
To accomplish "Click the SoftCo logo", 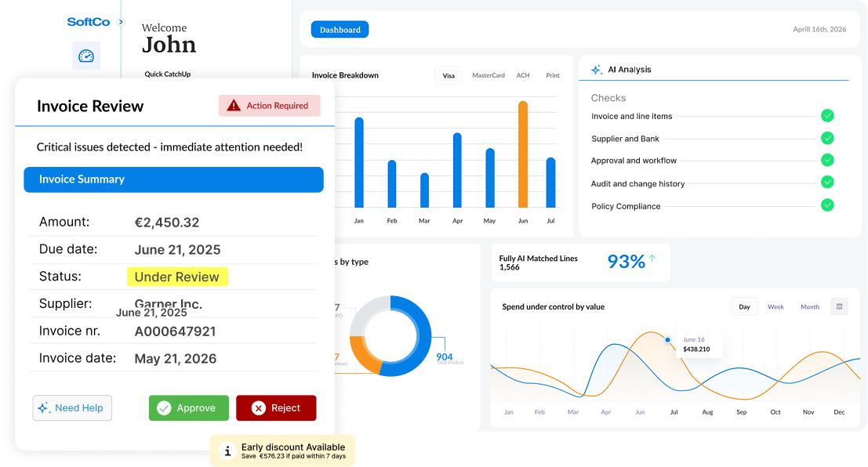I will (x=89, y=22).
